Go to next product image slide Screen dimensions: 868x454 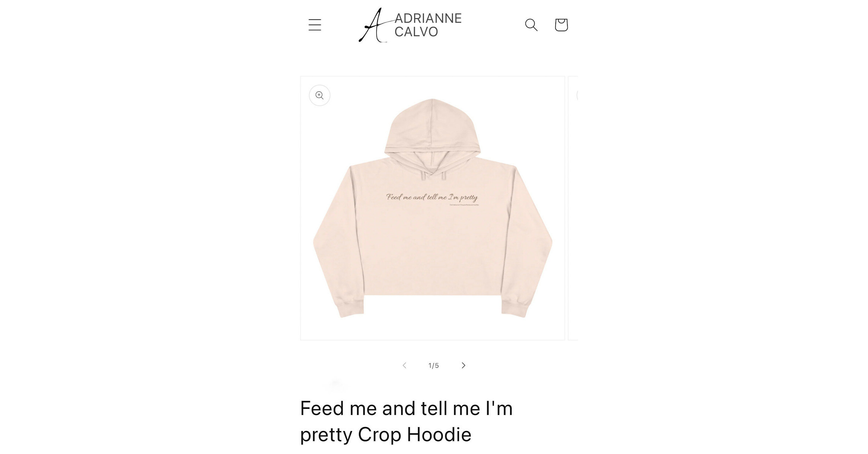point(463,365)
